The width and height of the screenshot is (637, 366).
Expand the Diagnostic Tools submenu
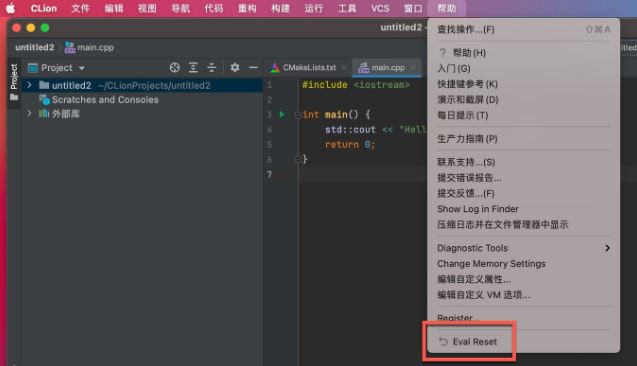point(523,248)
